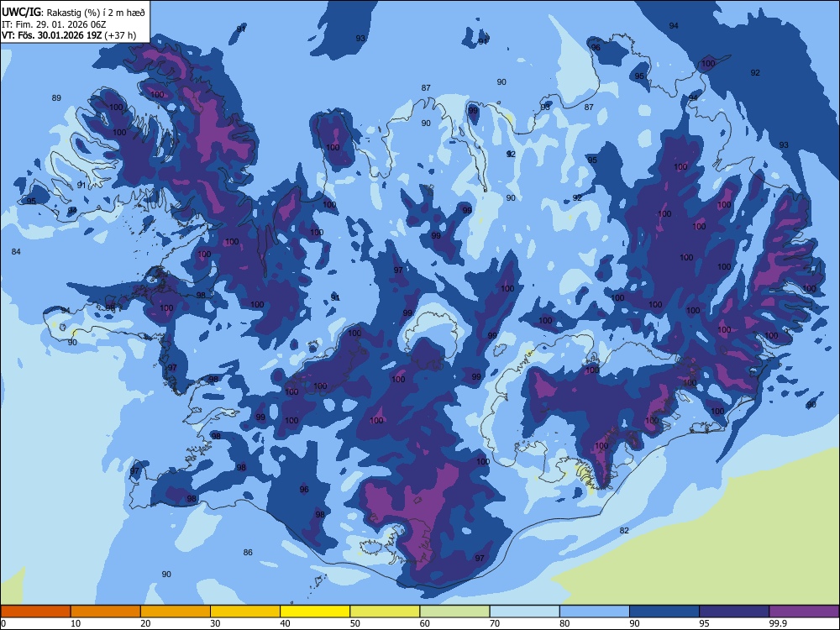Click the humidity value "86" on the map
The width and height of the screenshot is (840, 630).
248,553
